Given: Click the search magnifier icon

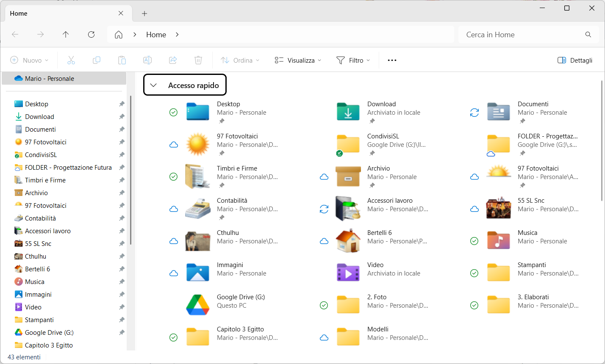Looking at the screenshot, I should pyautogui.click(x=588, y=34).
